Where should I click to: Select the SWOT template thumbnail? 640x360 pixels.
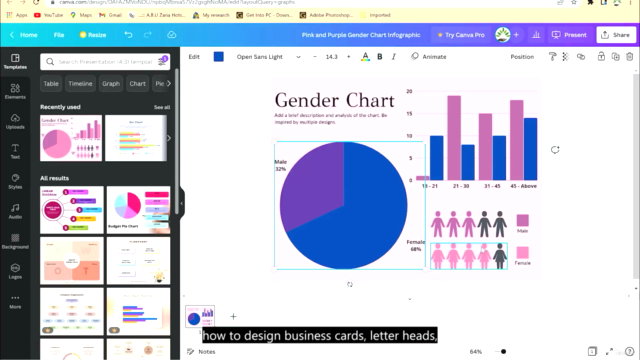[72, 261]
